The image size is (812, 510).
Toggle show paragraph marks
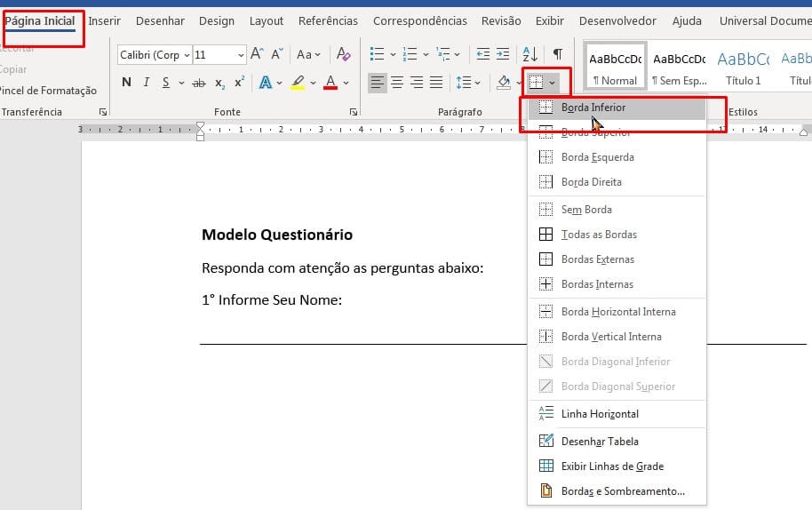point(558,54)
